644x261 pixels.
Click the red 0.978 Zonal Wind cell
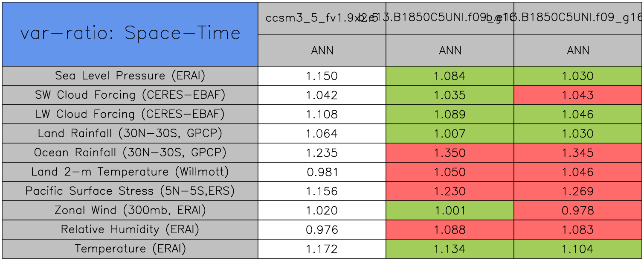click(577, 211)
